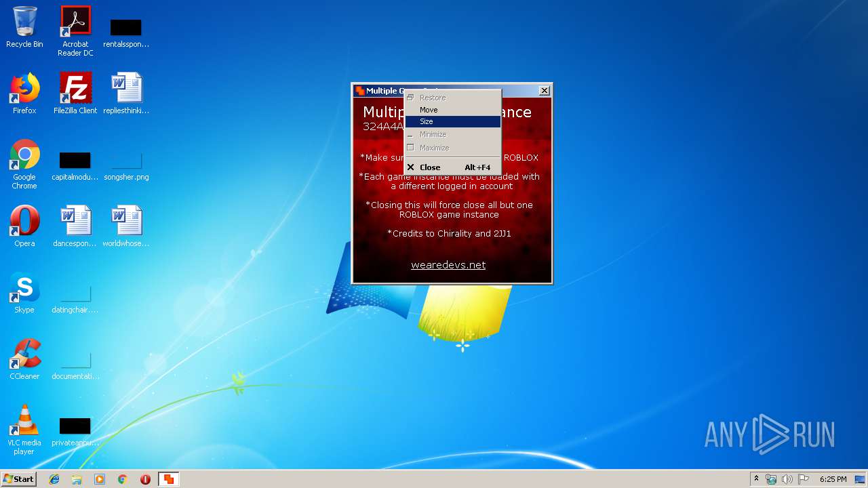Click the disabled Maximize menu entry
The image size is (868, 488).
tap(452, 148)
